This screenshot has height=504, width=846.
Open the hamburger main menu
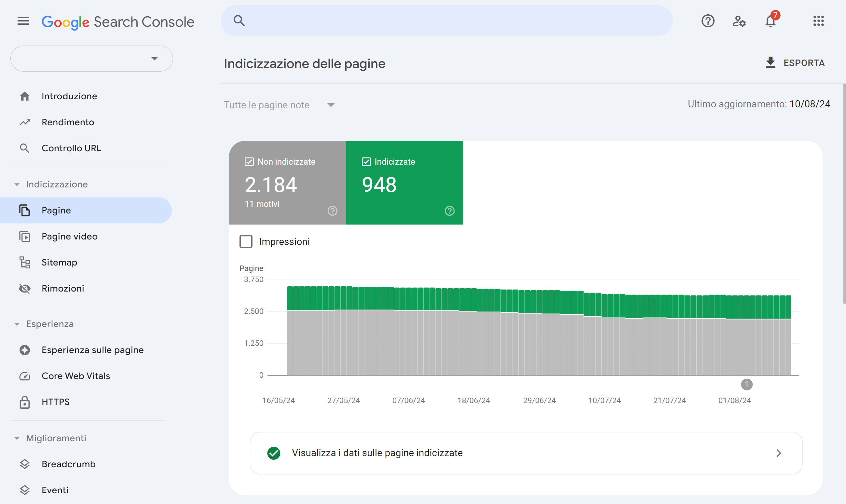pos(23,21)
